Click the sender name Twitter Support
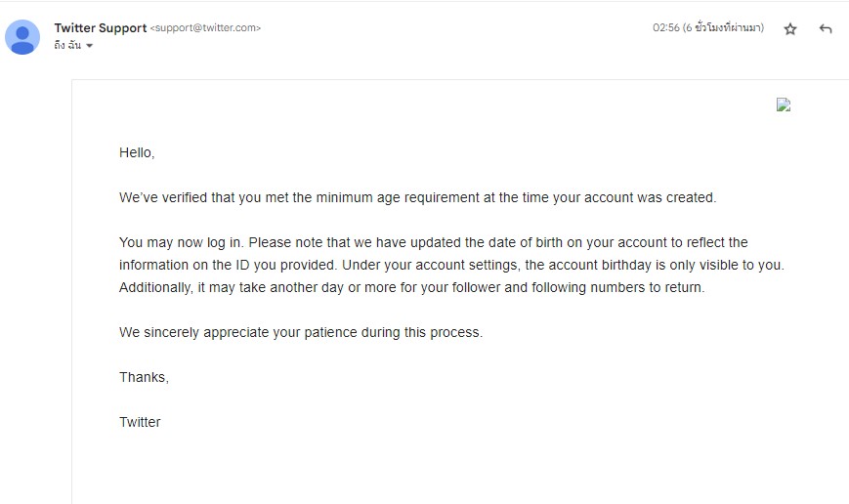Screen dimensions: 849x504 pyautogui.click(x=101, y=27)
